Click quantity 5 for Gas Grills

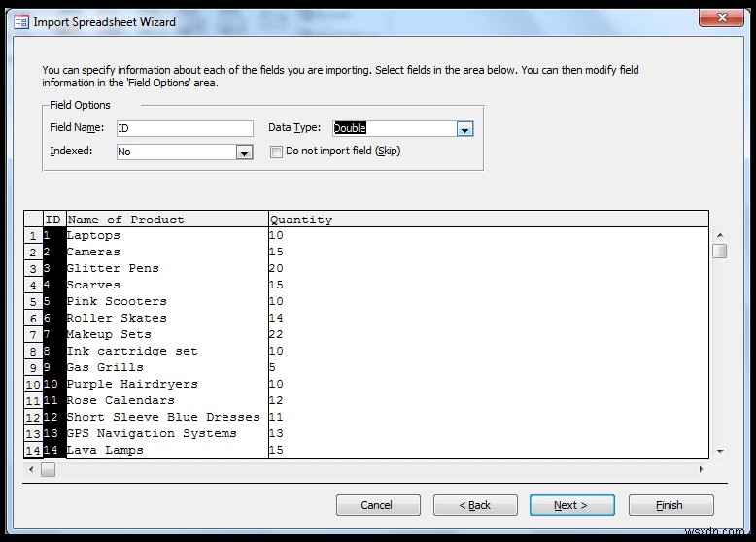[489, 367]
